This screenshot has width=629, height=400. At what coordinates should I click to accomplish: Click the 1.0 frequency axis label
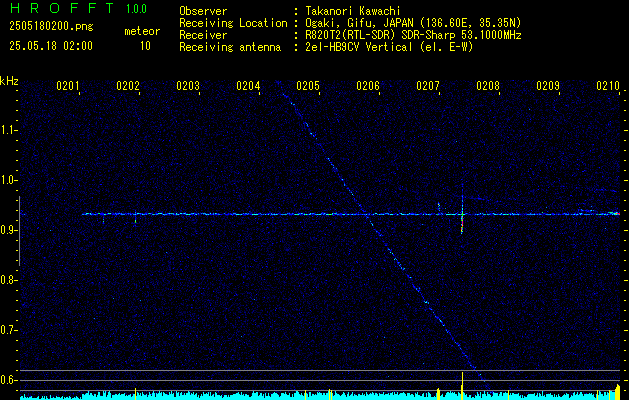[7, 180]
